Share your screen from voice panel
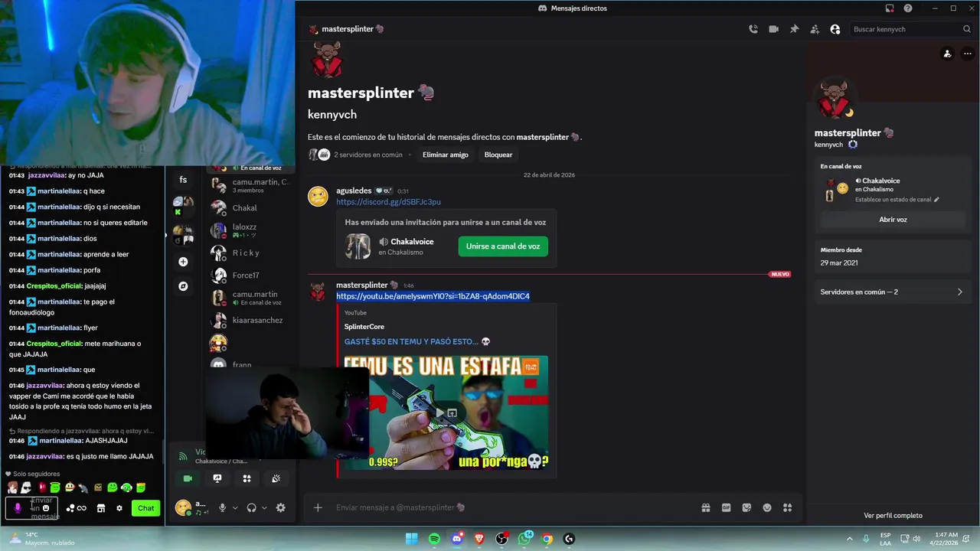Image resolution: width=980 pixels, height=551 pixels. click(217, 478)
